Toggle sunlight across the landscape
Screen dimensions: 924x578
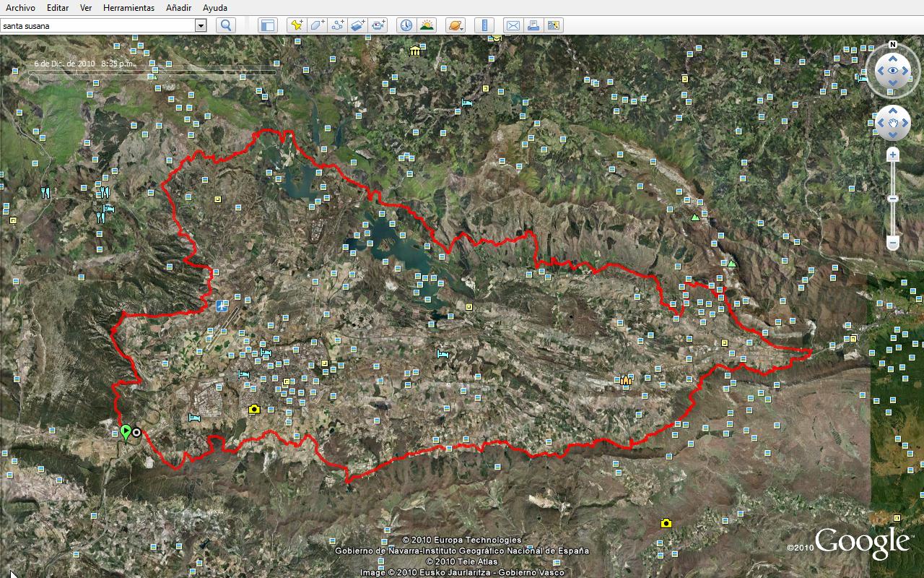click(427, 25)
